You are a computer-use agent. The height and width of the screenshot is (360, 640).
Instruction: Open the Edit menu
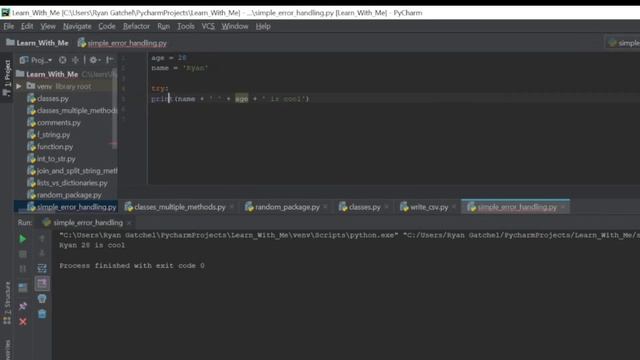click(27, 26)
